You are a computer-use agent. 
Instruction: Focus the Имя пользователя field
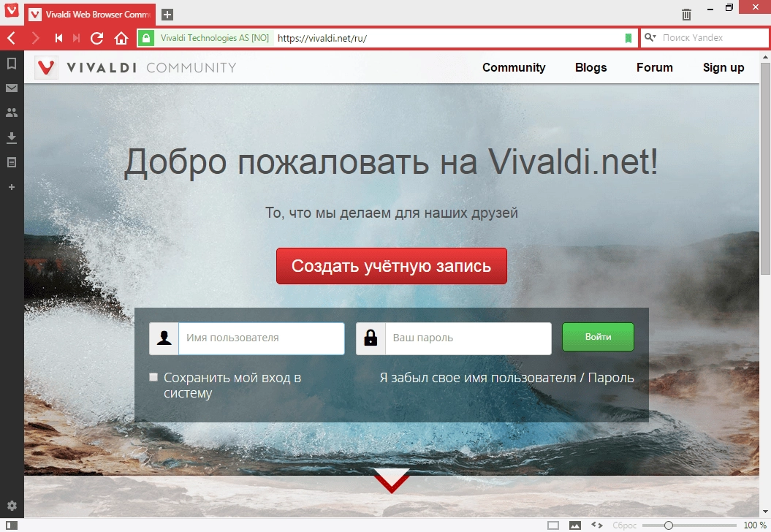point(261,338)
